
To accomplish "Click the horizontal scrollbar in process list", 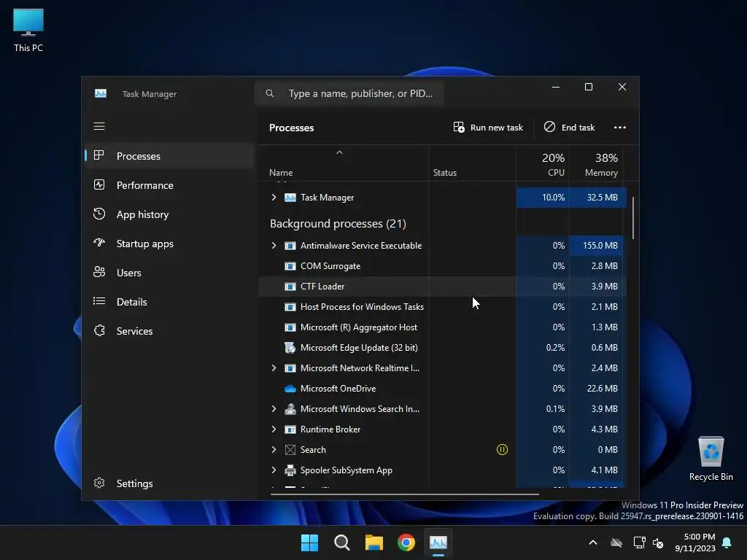I will pos(404,494).
